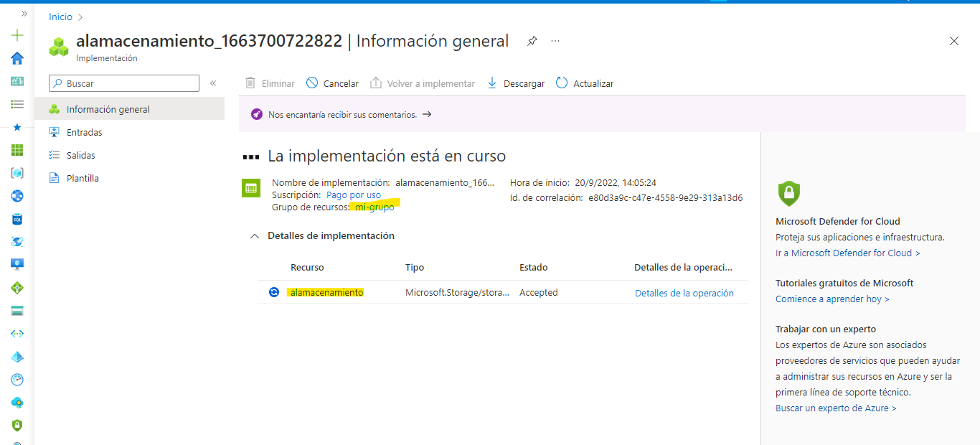The height and width of the screenshot is (445, 980).
Task: Download the deployment with Descargar
Action: click(x=515, y=83)
